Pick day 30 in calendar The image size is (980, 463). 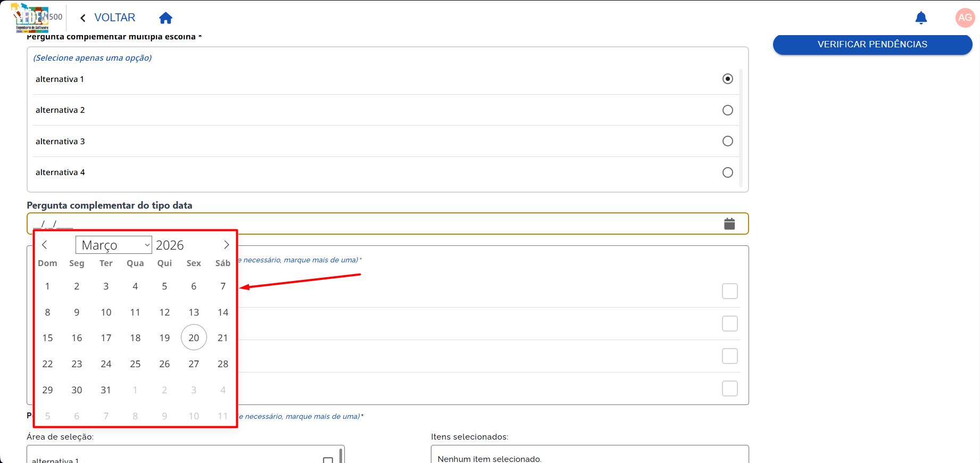77,390
